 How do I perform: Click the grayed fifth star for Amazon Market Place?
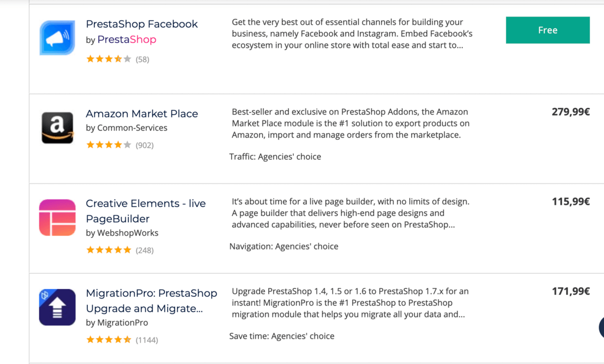tap(127, 145)
